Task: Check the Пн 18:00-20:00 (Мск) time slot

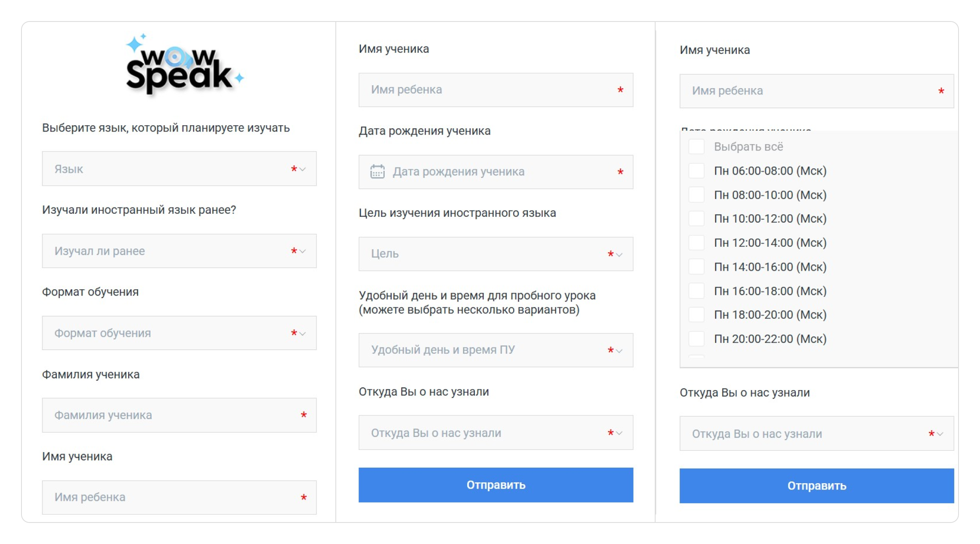Action: [696, 315]
